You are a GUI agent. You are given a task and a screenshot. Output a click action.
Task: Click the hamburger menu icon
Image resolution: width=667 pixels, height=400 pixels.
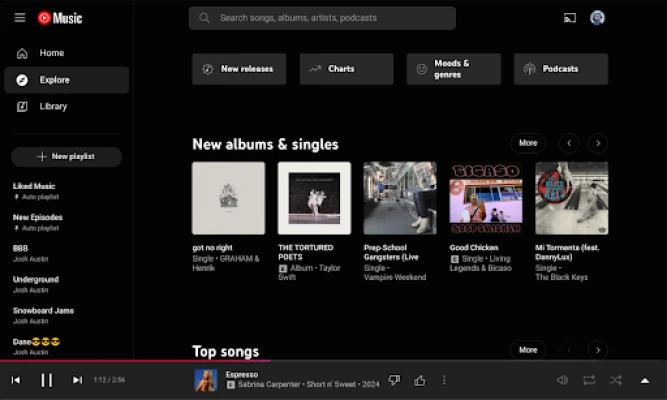click(20, 18)
